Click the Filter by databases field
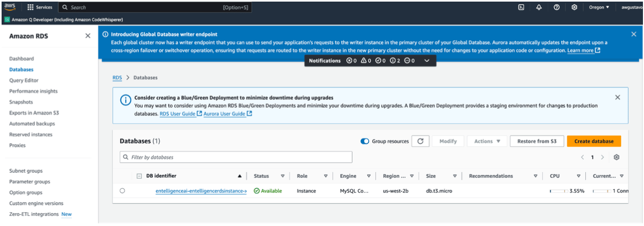This screenshot has height=226, width=644. pos(236,157)
